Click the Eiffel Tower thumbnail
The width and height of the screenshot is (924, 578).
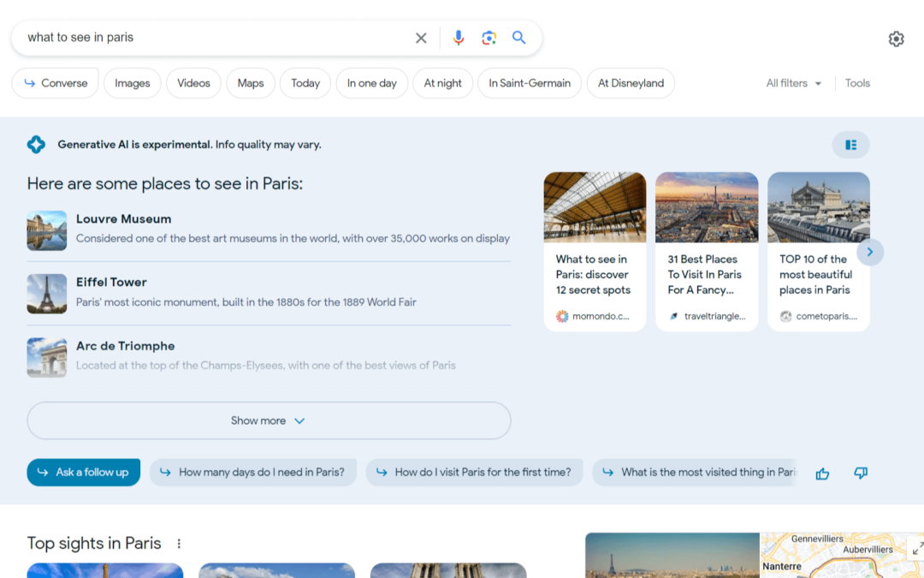46,294
